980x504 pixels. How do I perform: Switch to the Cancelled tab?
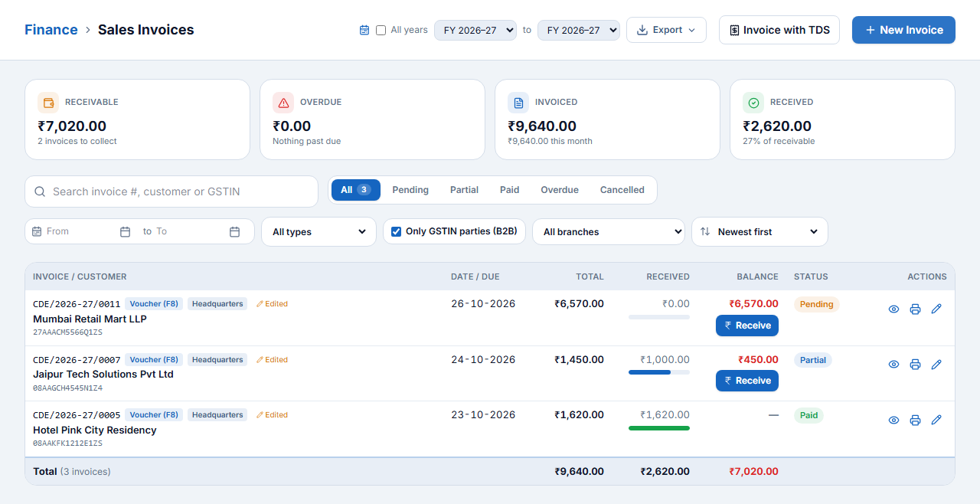tap(622, 190)
